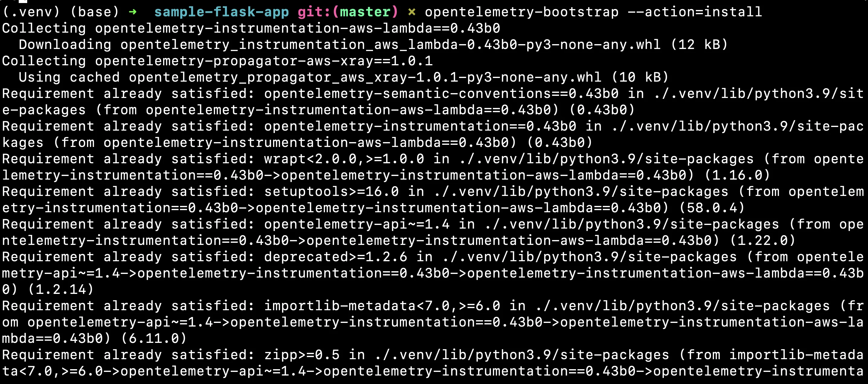Click the '(6.11.0)' importlib-metadata version
The height and width of the screenshot is (384, 868).
pyautogui.click(x=154, y=338)
